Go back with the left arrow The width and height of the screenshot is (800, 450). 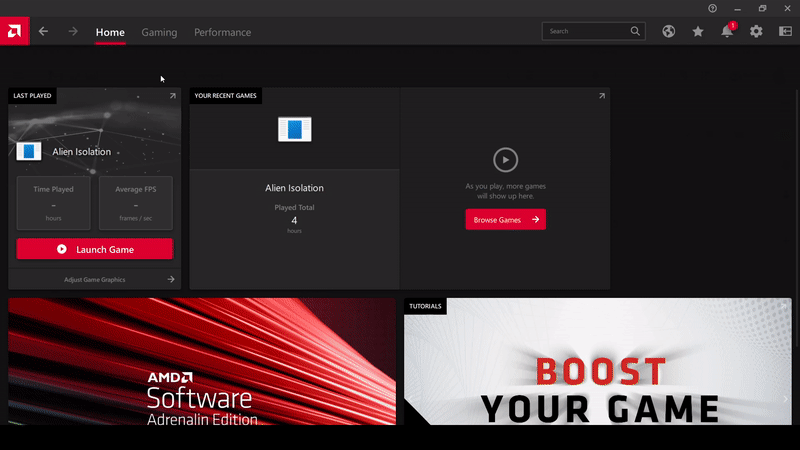[x=43, y=32]
